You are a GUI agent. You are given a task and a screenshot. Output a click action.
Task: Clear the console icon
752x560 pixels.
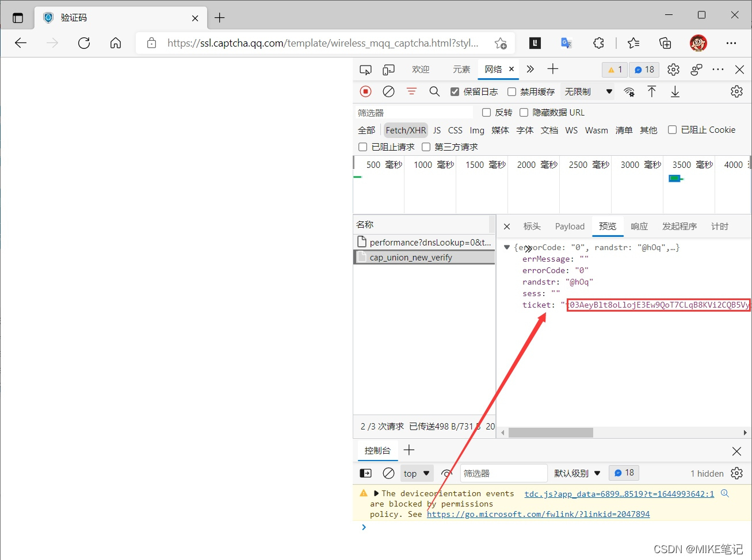click(x=389, y=473)
